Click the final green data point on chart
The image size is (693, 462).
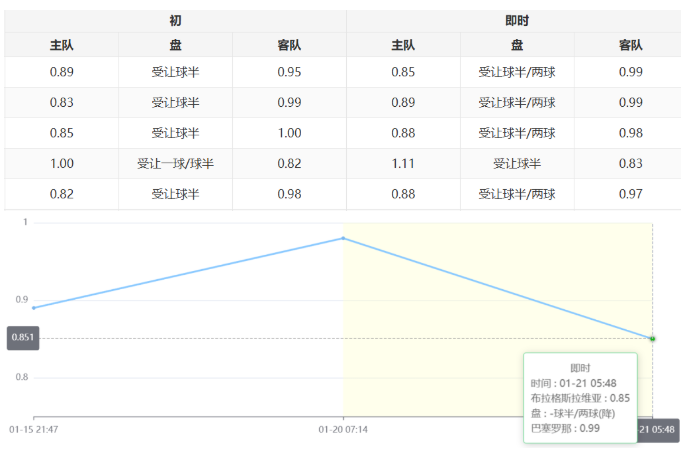tap(652, 339)
